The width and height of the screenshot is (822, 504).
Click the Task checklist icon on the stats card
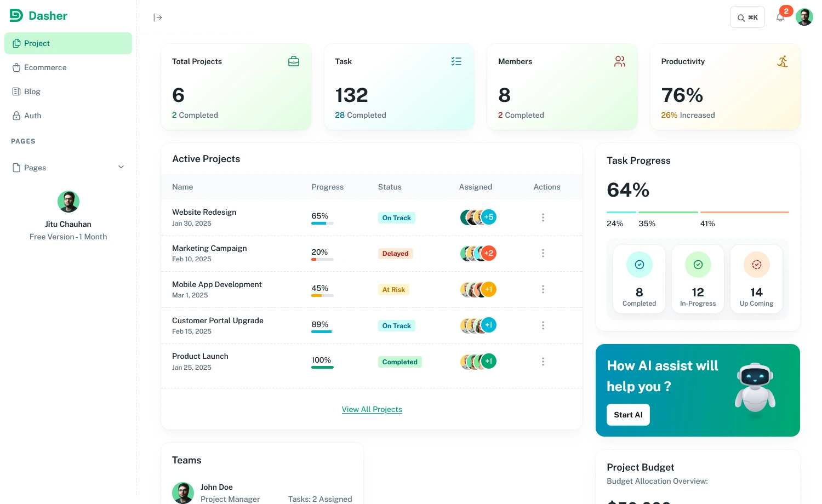[x=456, y=61]
